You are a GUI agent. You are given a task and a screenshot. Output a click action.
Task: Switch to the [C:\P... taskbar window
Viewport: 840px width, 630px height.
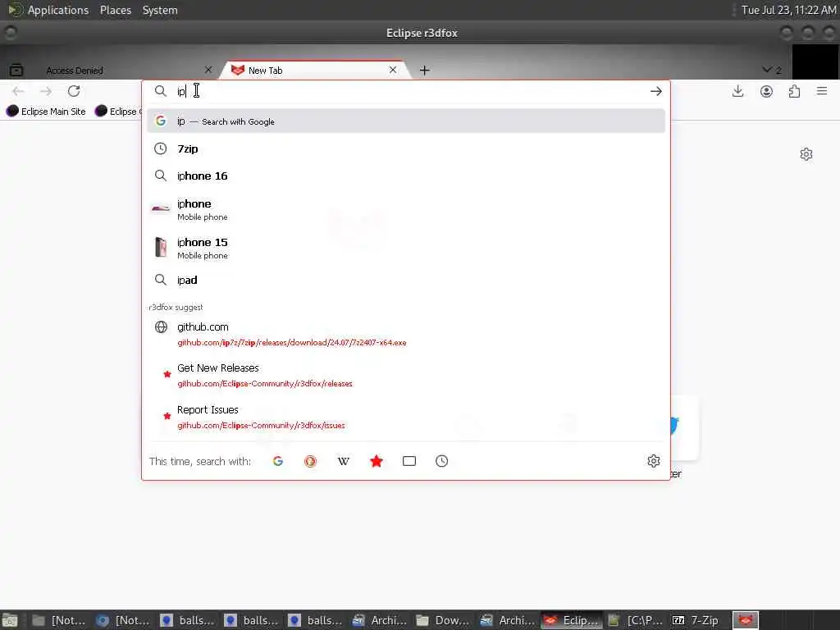click(x=636, y=620)
